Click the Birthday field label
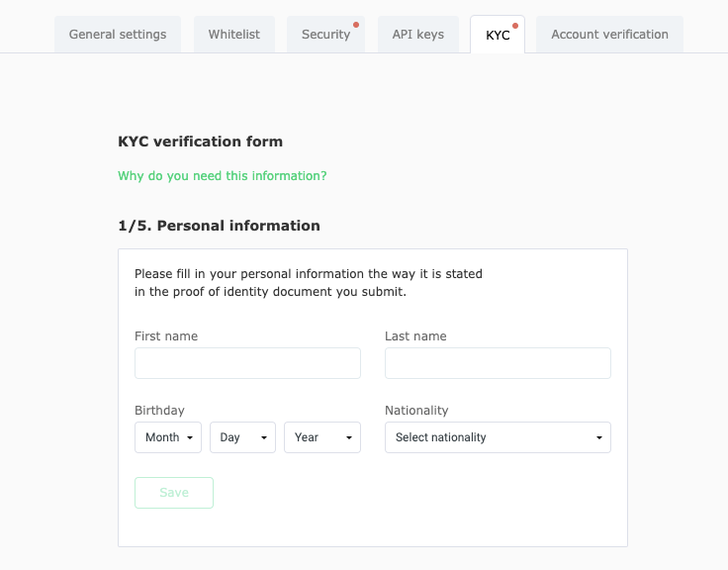Image resolution: width=728 pixels, height=570 pixels. point(159,411)
